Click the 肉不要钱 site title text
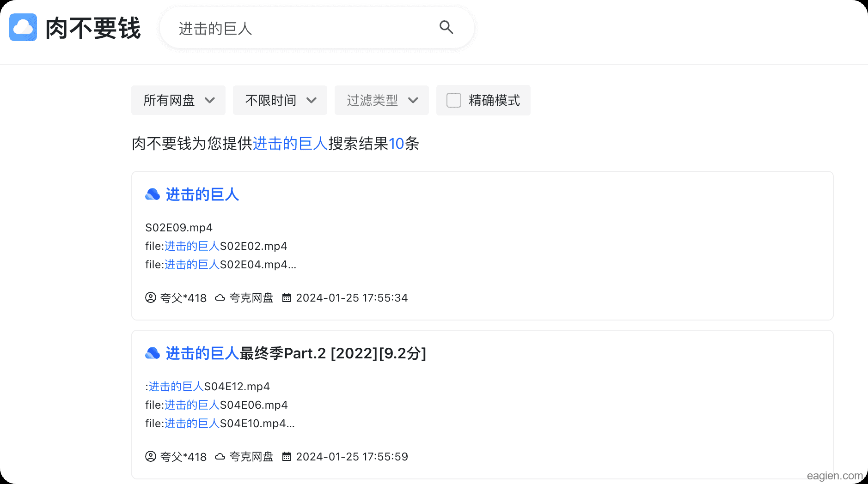 point(93,28)
